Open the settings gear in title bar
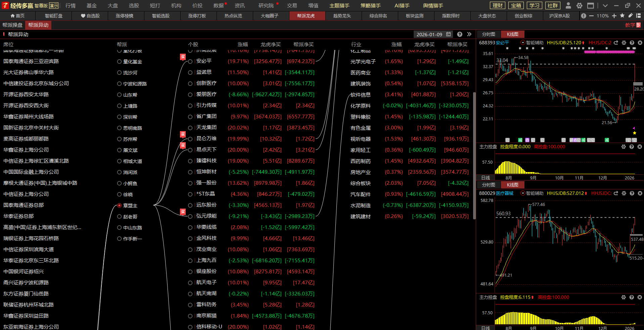Viewport: 644px width, 330px height. click(579, 6)
